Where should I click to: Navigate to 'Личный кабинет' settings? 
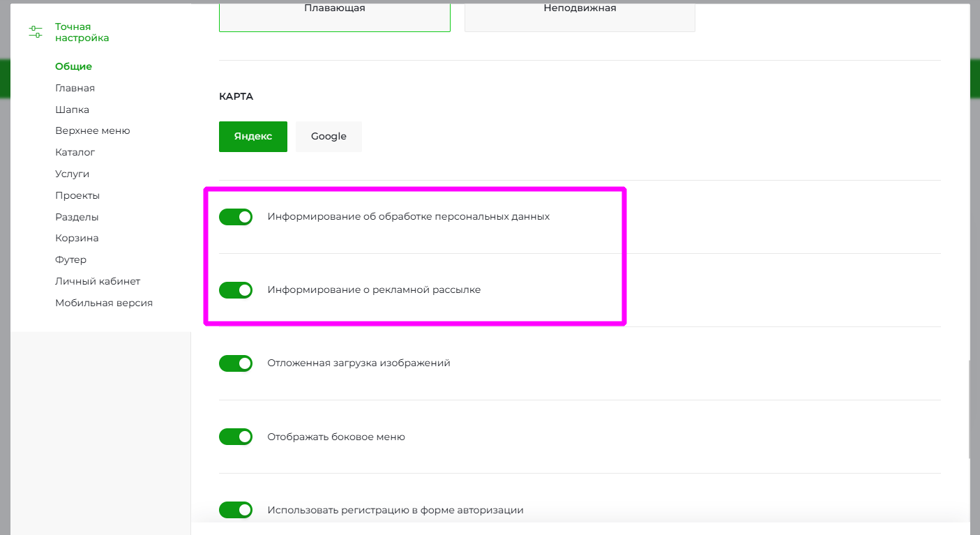[98, 281]
